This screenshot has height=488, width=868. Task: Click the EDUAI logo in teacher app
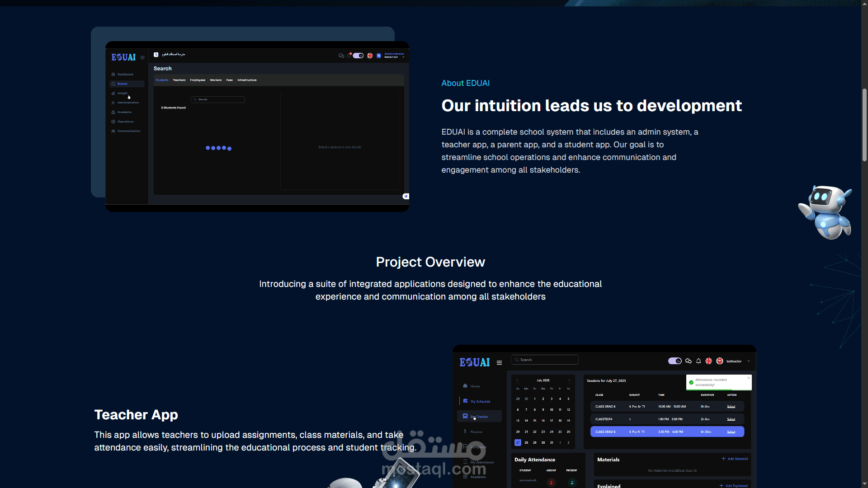(475, 362)
